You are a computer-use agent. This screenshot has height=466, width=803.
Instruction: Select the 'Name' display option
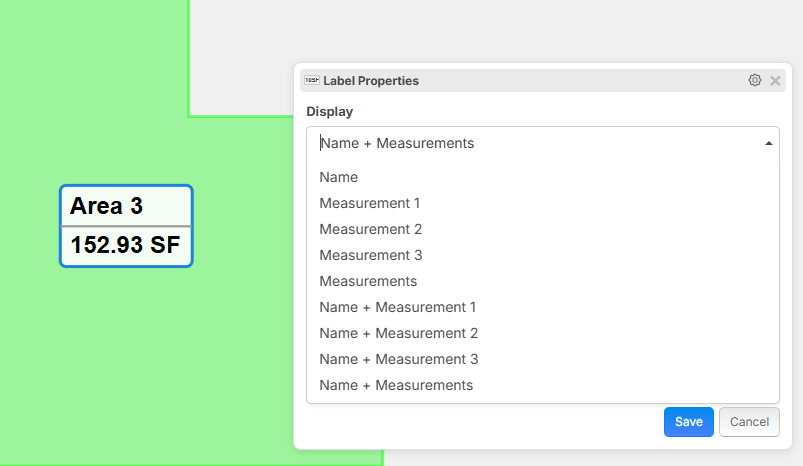[x=339, y=177]
